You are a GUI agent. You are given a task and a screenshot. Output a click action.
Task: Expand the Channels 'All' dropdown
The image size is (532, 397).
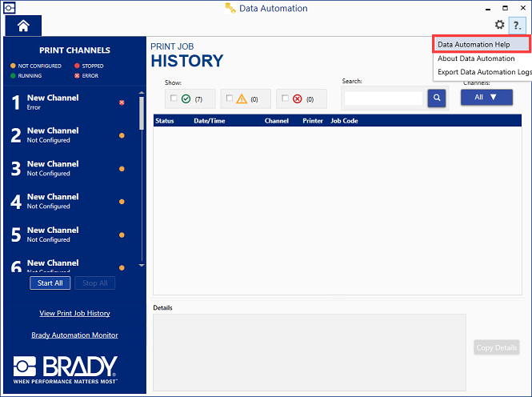tap(486, 97)
